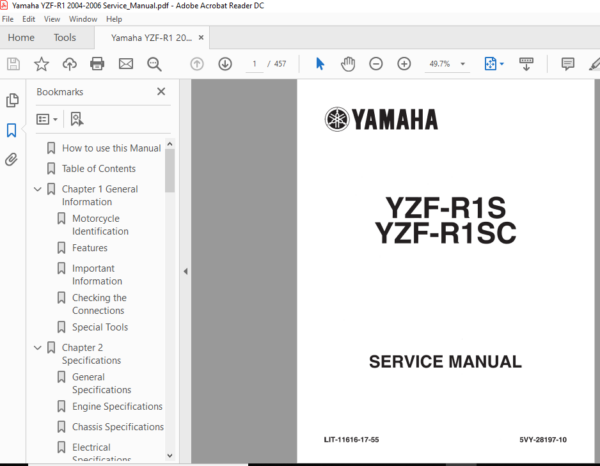Screen dimensions: 600x466
Task: Click bookmarks scrollbar up arrow
Action: tap(170, 144)
